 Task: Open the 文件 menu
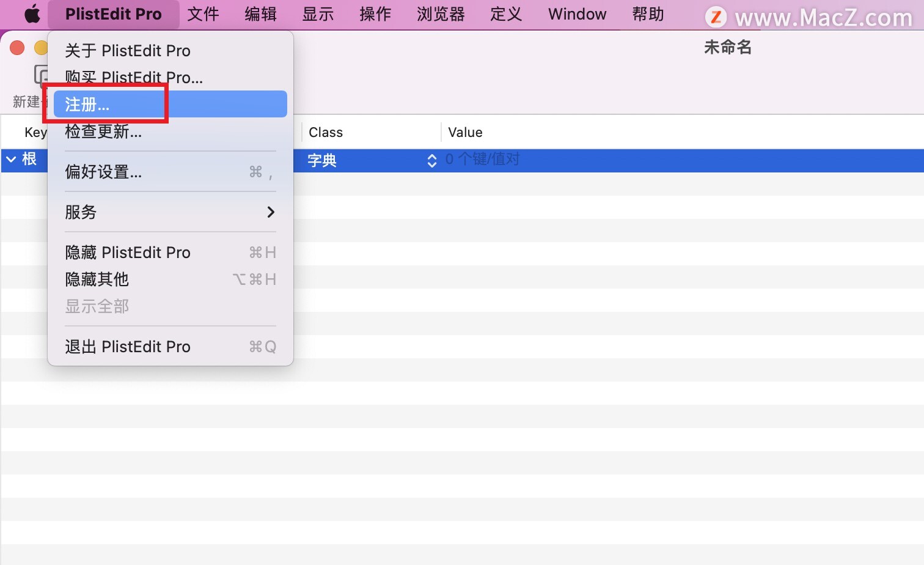pyautogui.click(x=203, y=14)
